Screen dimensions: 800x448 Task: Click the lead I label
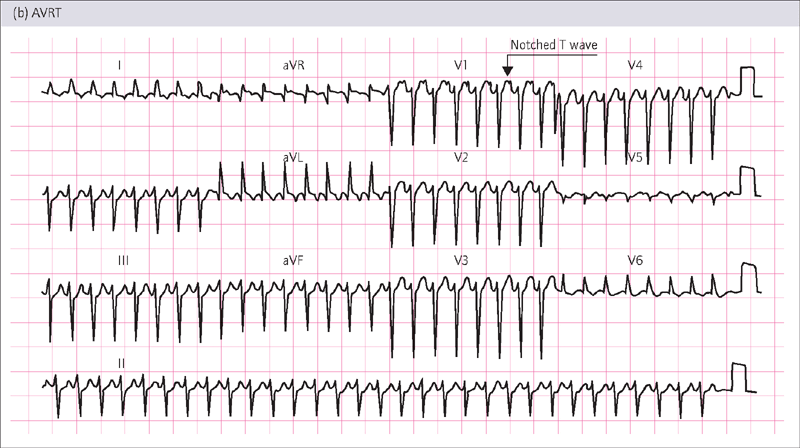tap(119, 65)
